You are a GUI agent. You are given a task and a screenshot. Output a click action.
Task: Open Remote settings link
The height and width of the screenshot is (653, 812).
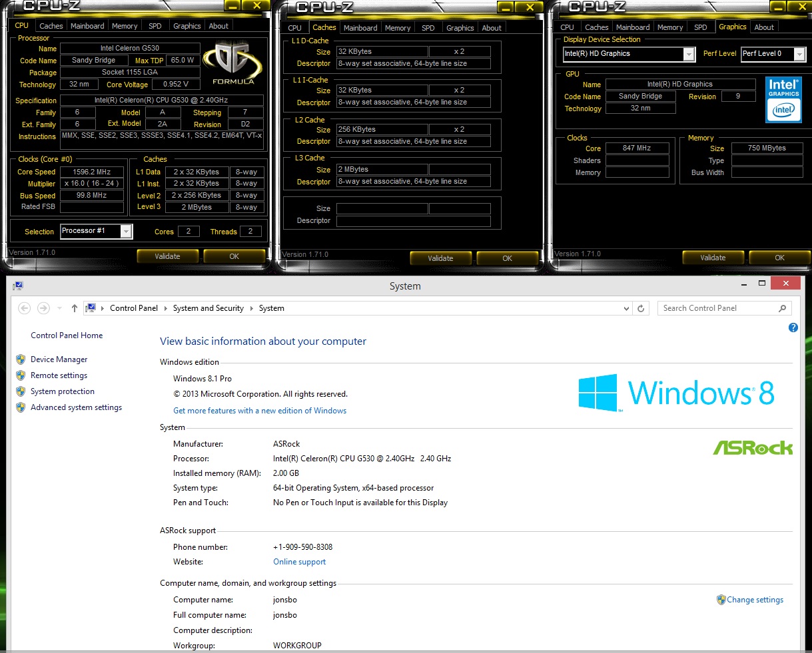point(59,375)
